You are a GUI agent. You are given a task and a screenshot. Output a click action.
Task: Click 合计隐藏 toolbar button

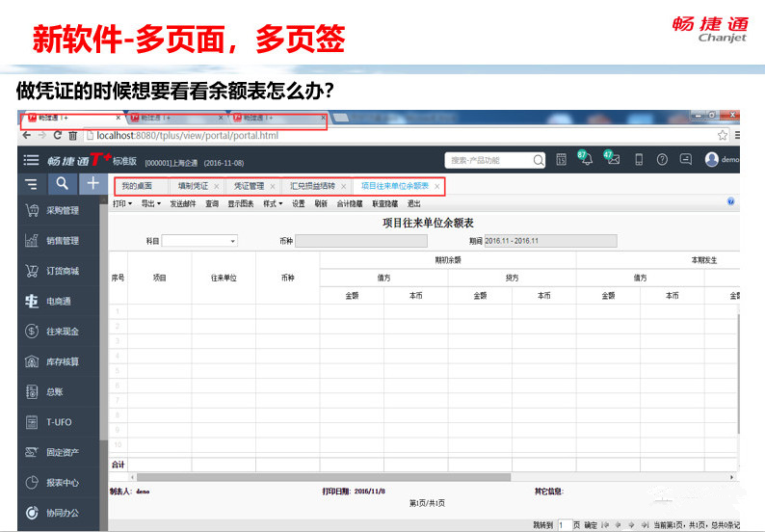pyautogui.click(x=350, y=203)
